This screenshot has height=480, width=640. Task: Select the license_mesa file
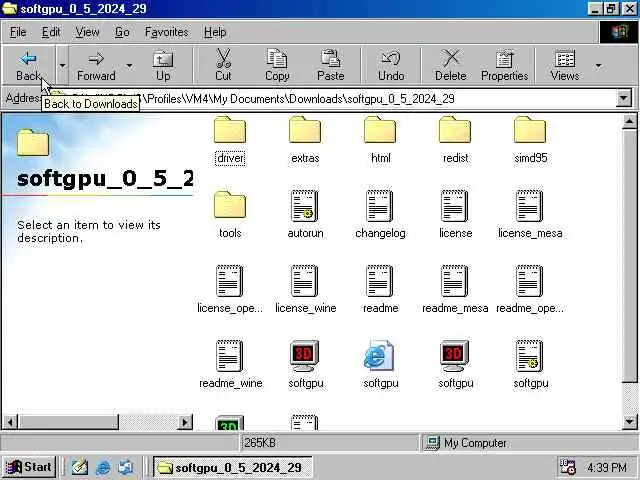[x=531, y=216]
